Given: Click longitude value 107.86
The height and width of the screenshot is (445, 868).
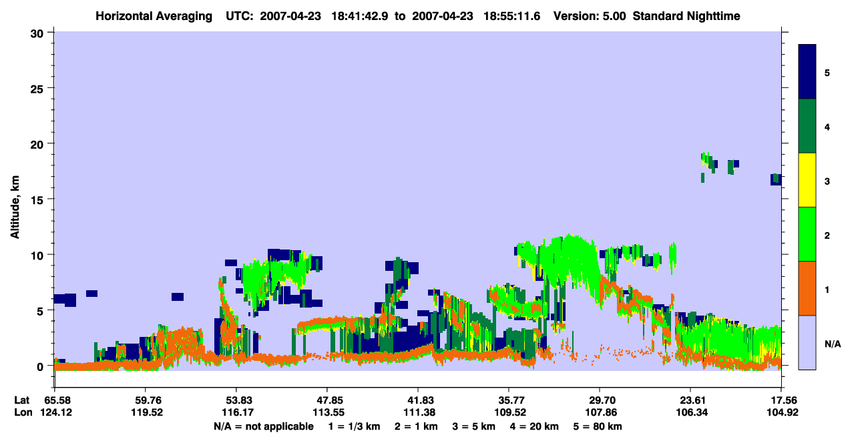Looking at the screenshot, I should click(x=600, y=412).
